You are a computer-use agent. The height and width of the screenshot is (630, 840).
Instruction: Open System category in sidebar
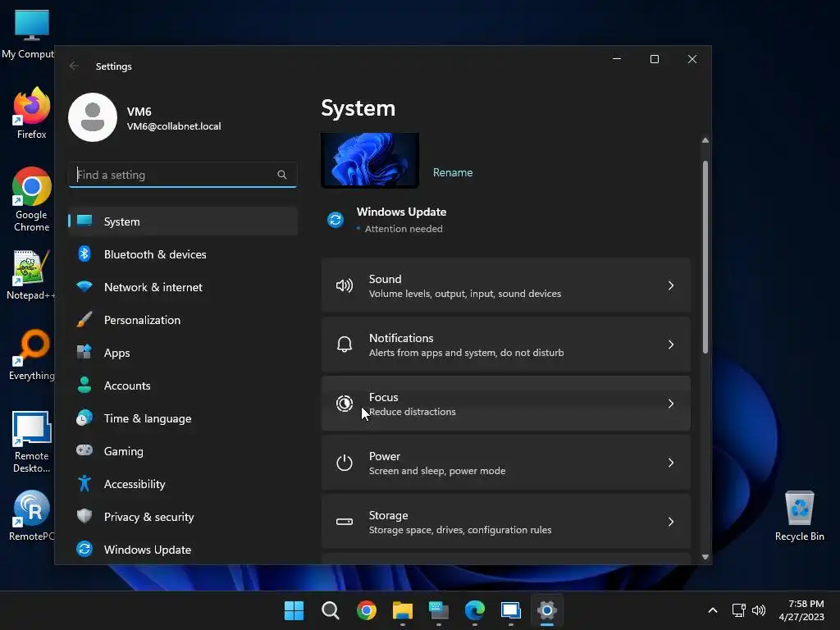tap(183, 221)
